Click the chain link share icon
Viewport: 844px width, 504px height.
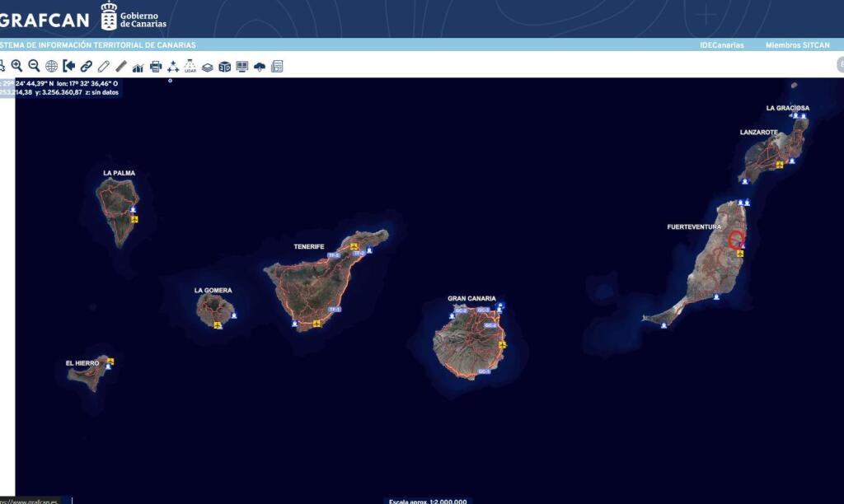(x=86, y=66)
